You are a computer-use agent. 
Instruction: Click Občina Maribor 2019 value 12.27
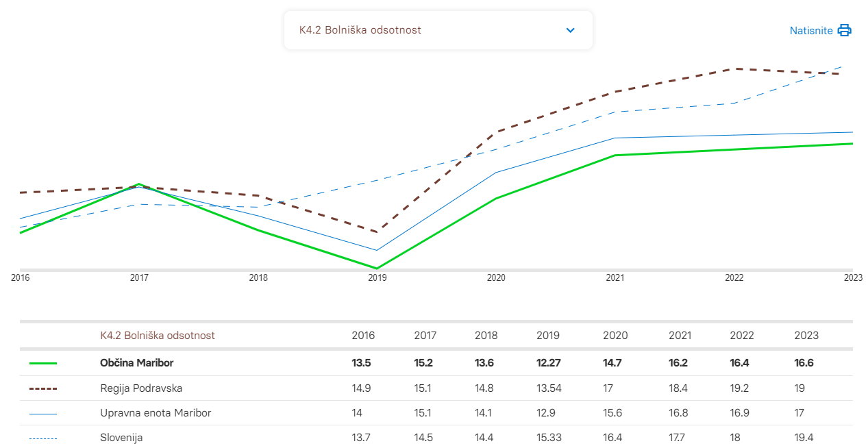[x=550, y=363]
